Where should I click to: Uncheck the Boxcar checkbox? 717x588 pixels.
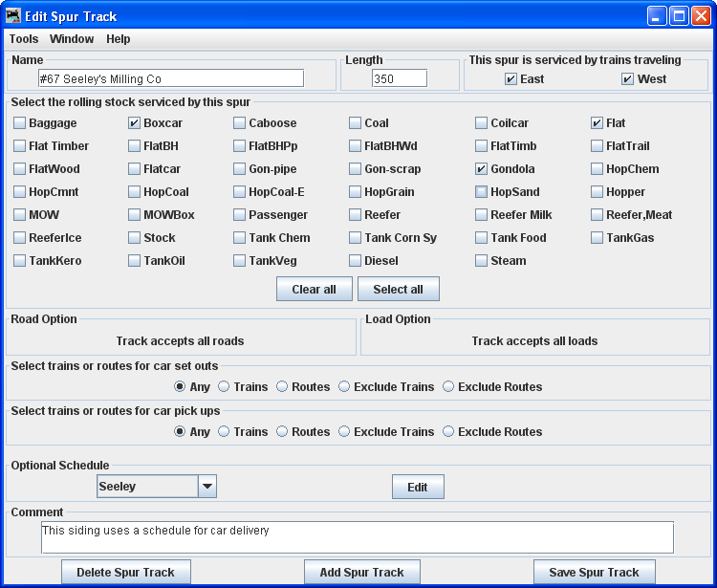(x=135, y=123)
